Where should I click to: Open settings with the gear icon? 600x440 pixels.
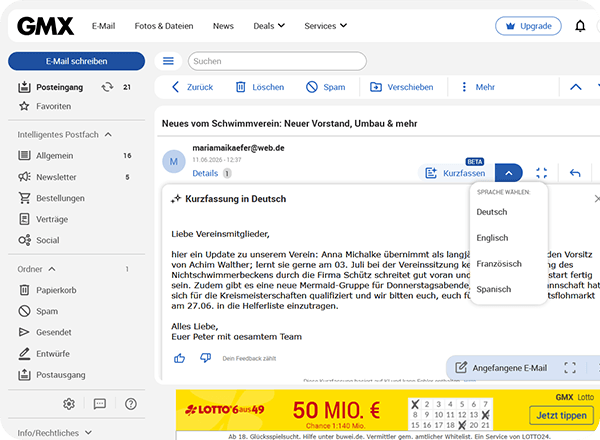pos(69,404)
